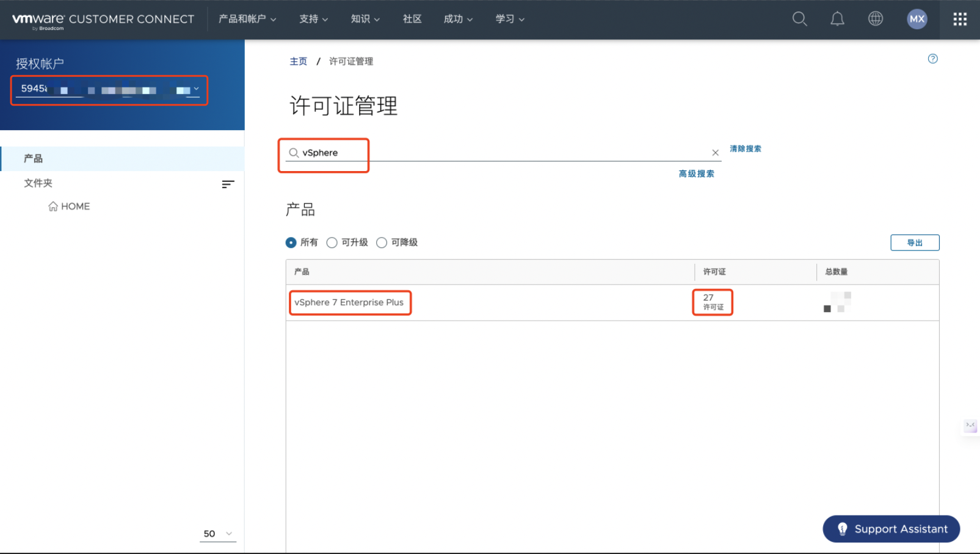Go to 主页 breadcrumb link

[299, 61]
